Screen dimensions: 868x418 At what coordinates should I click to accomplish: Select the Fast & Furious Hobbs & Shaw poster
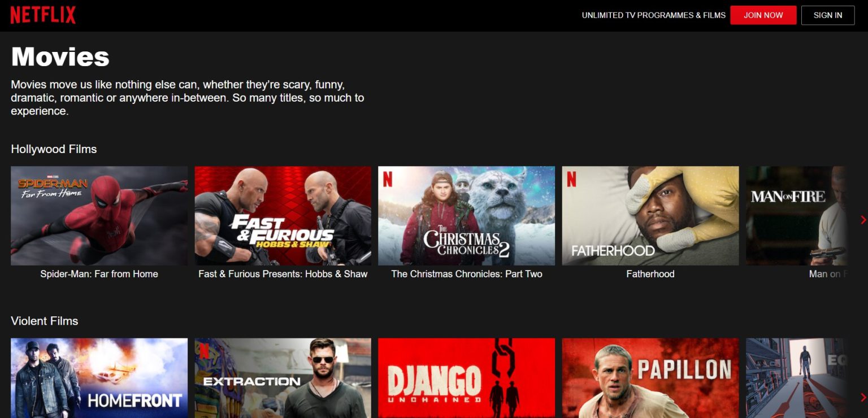[x=283, y=215]
